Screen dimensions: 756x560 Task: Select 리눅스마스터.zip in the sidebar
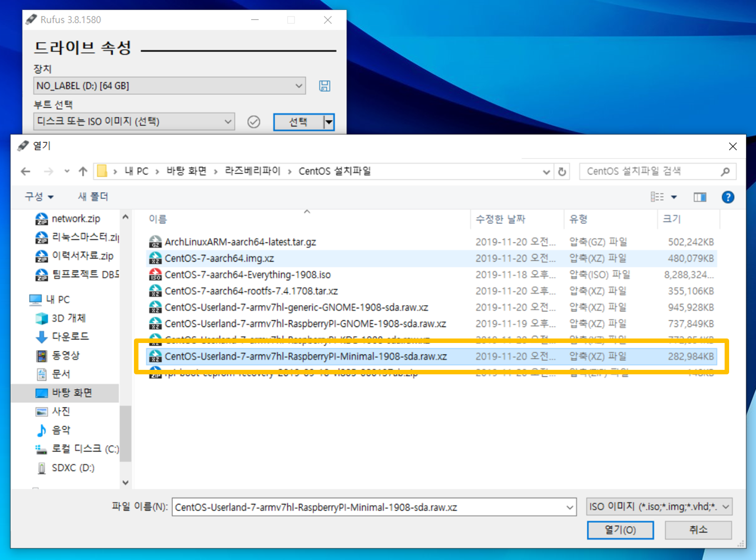coord(77,237)
